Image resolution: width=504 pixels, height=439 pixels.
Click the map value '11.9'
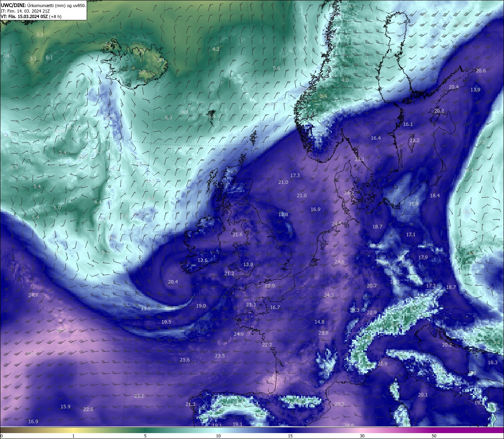pos(413,204)
